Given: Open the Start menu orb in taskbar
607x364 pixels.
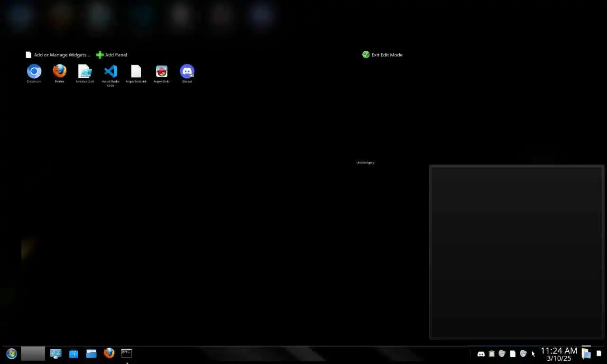Looking at the screenshot, I should point(11,354).
